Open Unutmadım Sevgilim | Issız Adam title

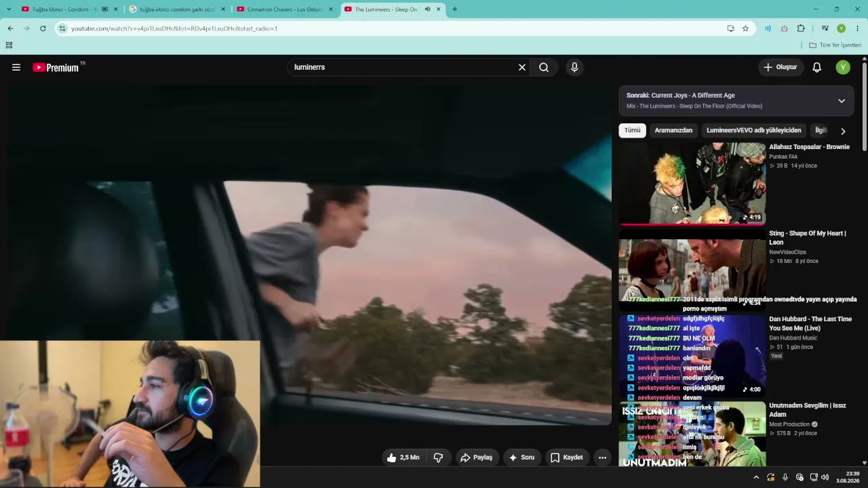[x=808, y=409]
